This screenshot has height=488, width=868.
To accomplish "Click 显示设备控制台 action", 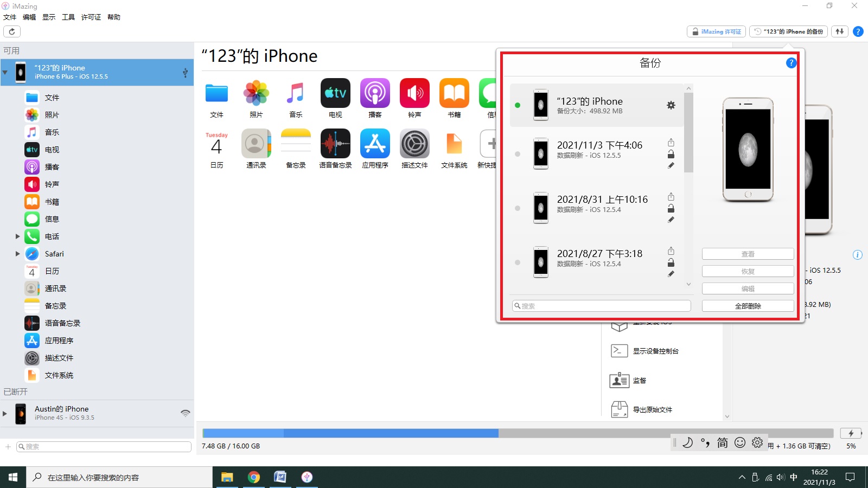I will [x=645, y=351].
